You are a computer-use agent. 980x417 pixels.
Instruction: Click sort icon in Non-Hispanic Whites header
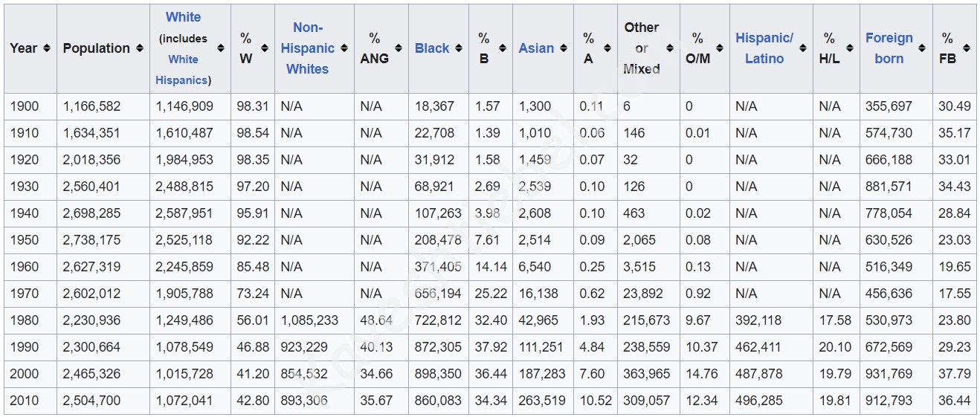(x=343, y=48)
